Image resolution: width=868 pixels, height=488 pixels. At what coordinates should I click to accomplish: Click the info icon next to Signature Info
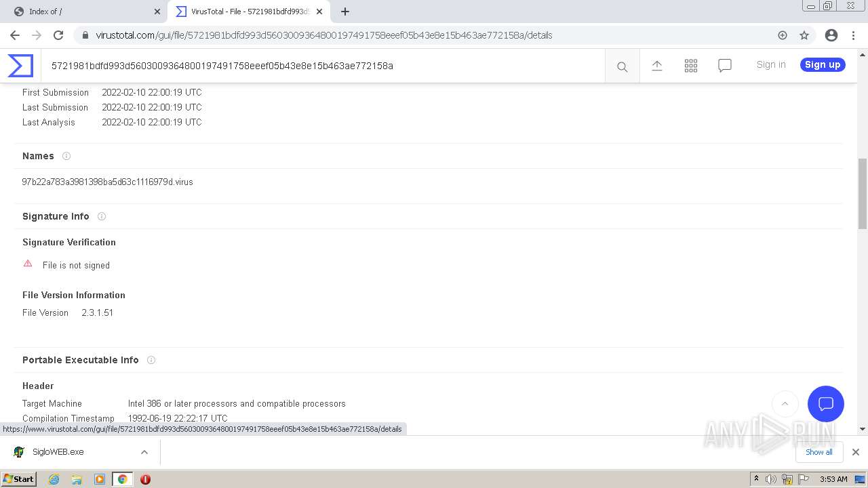[102, 216]
